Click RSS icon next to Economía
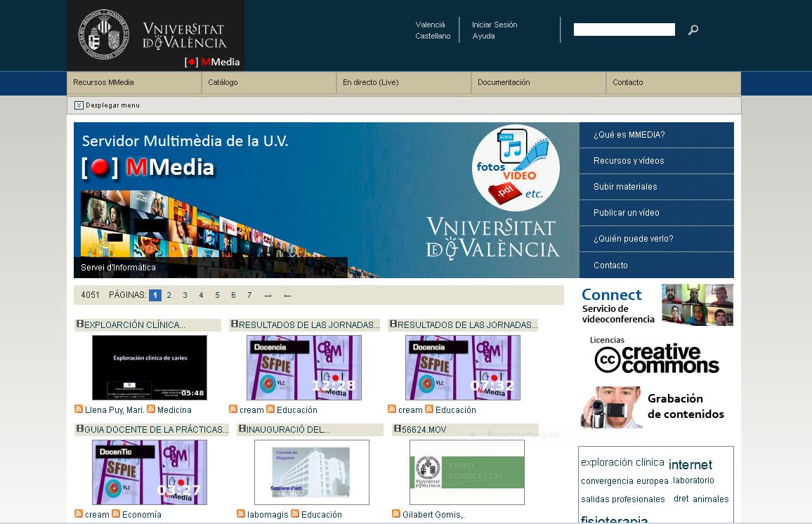Image resolution: width=812 pixels, height=524 pixels. coord(116,513)
